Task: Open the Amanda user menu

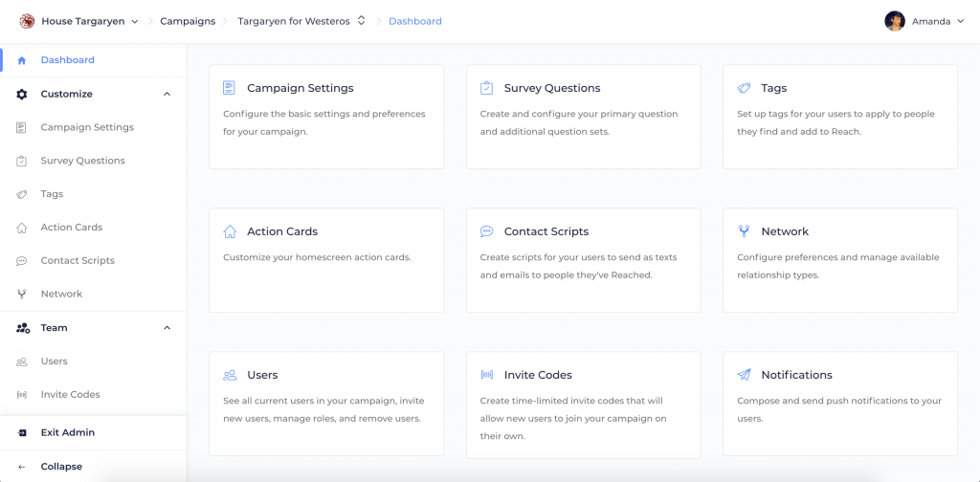Action: point(924,21)
